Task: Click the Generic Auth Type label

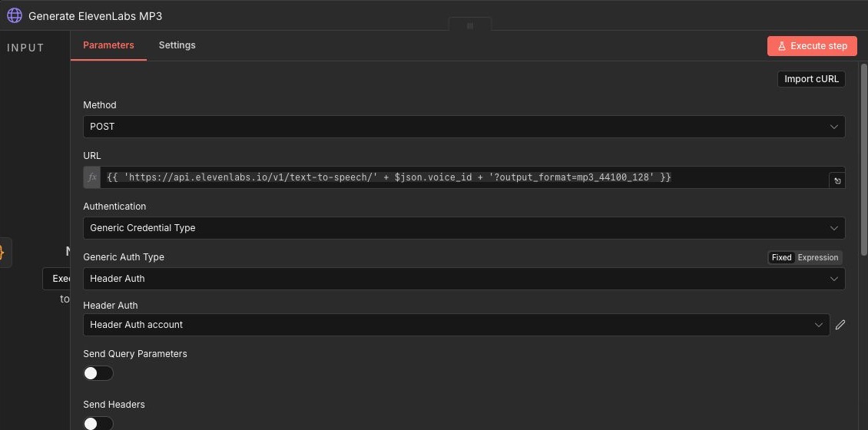Action: click(x=124, y=257)
